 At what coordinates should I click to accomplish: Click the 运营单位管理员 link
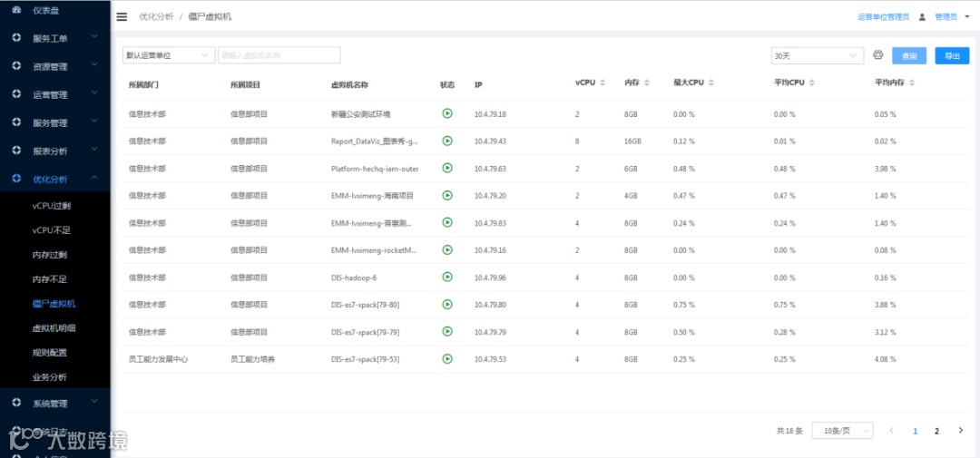tap(883, 17)
